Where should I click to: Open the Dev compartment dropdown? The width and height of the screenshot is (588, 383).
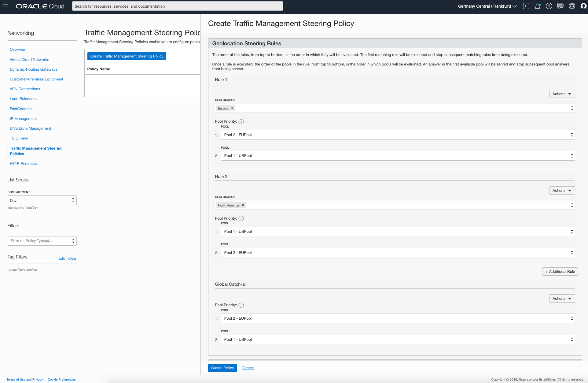[x=42, y=200]
